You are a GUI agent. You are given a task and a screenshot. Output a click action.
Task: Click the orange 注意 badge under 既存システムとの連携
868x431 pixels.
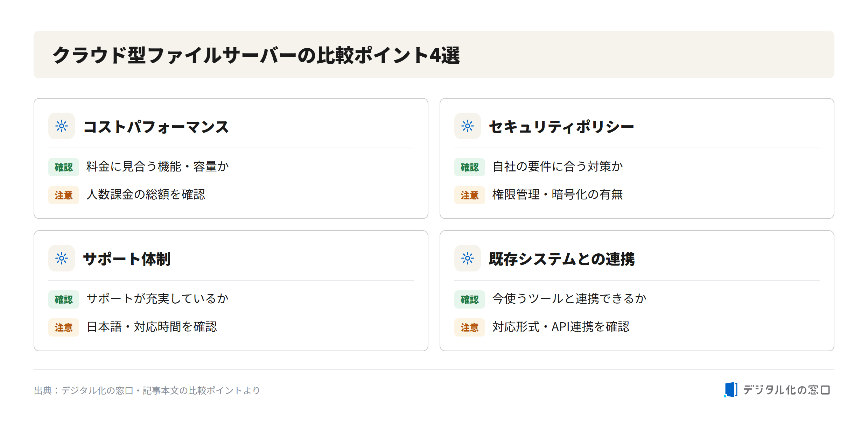(470, 327)
